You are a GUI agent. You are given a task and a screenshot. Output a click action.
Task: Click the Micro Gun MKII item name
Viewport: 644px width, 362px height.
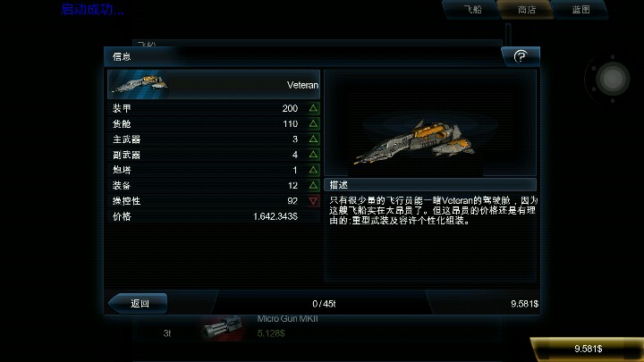coord(287,319)
